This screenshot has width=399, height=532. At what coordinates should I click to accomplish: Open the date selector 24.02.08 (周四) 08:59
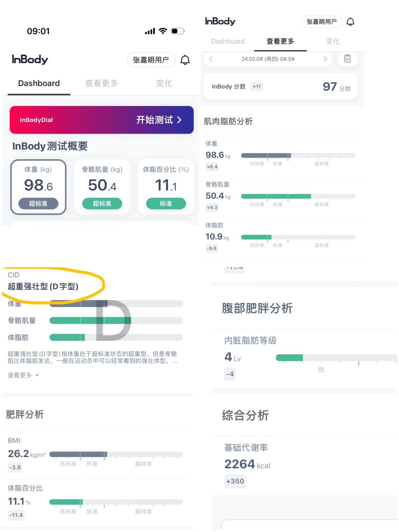click(268, 59)
